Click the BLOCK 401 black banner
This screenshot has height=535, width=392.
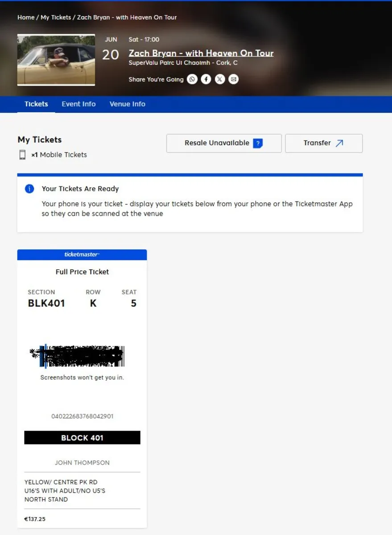click(x=82, y=438)
